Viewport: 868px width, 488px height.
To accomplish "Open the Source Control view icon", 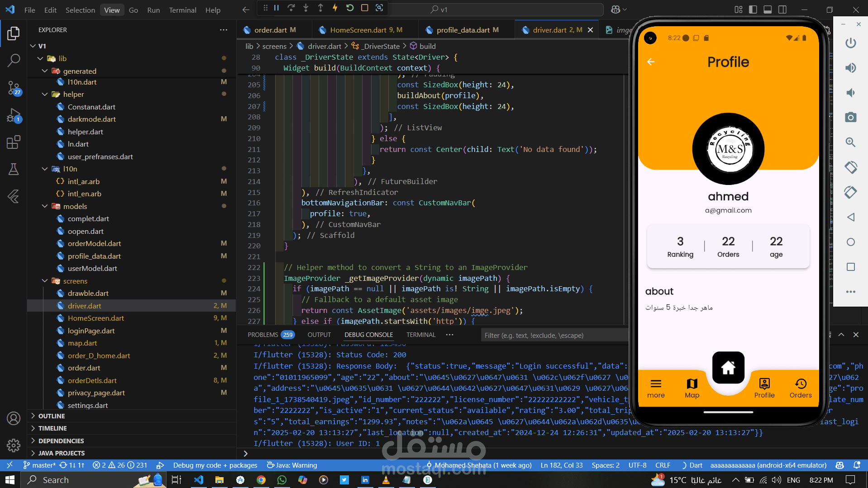I will pyautogui.click(x=14, y=88).
